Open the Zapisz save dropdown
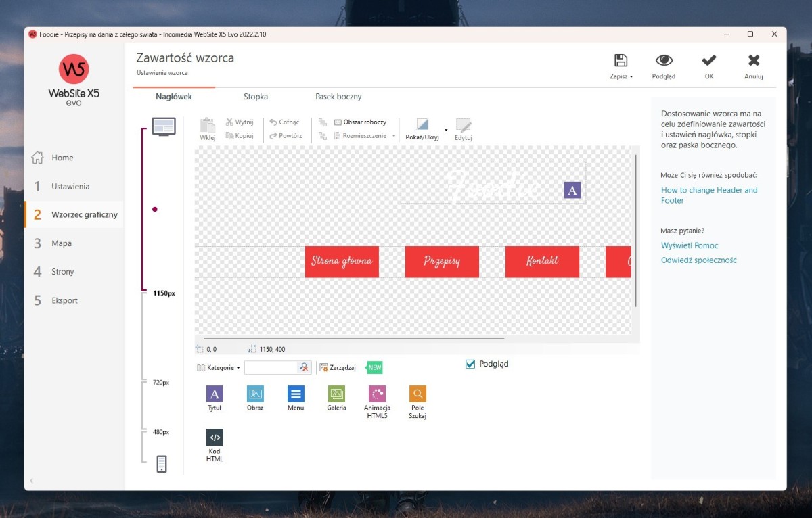812x518 pixels. coord(621,76)
